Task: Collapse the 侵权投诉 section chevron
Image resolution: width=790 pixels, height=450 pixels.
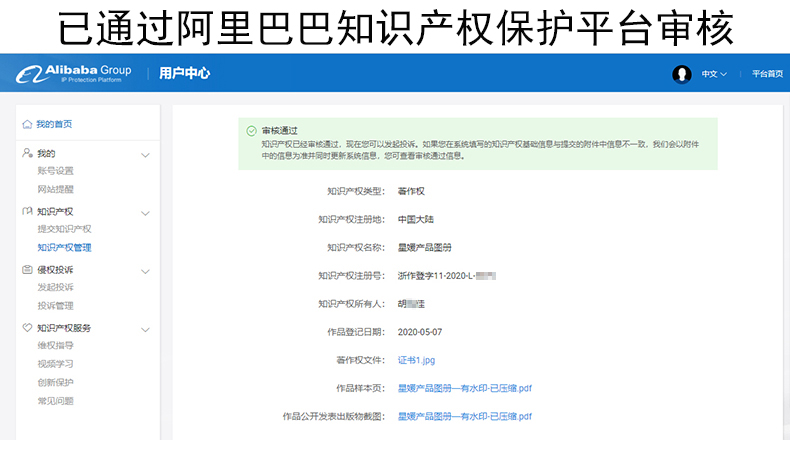Action: (x=145, y=272)
